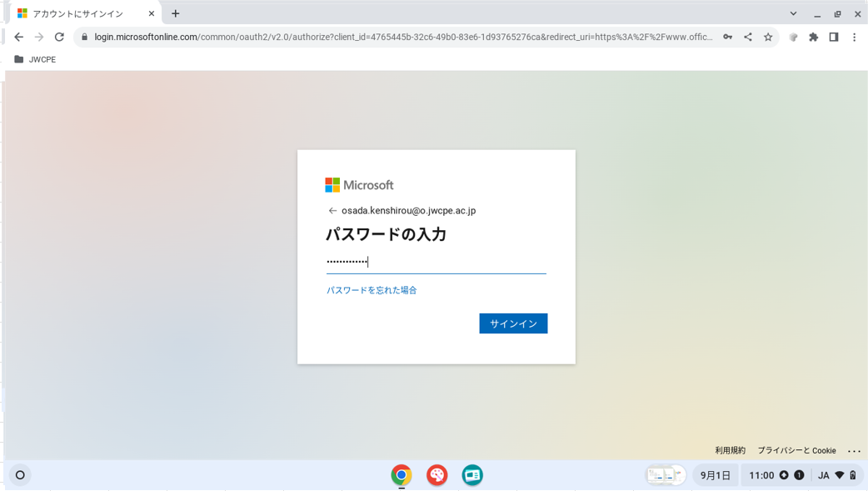This screenshot has width=868, height=491.
Task: Click the browser forward arrow
Action: (x=39, y=38)
